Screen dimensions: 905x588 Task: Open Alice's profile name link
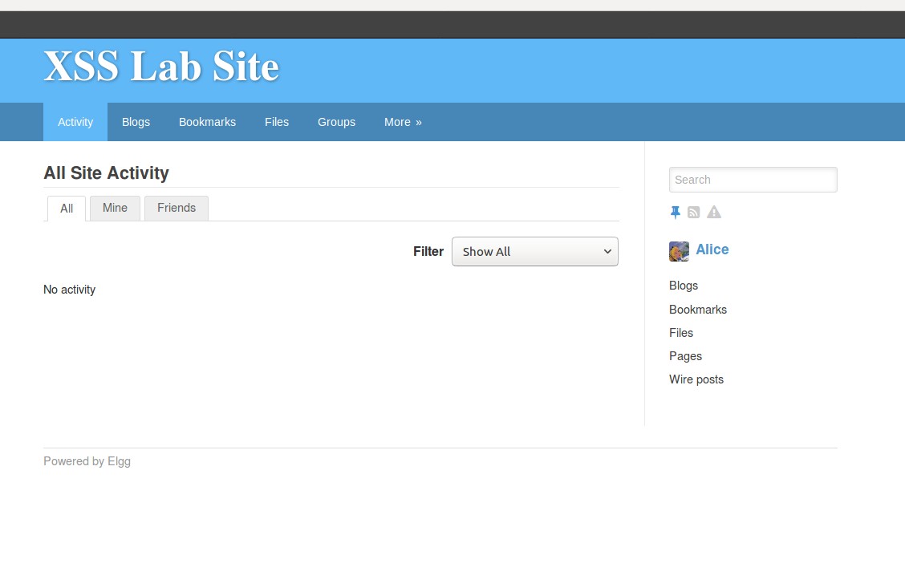pyautogui.click(x=712, y=249)
